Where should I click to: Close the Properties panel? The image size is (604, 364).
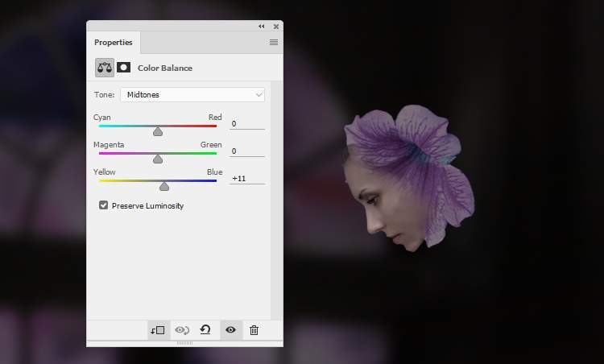[x=276, y=27]
